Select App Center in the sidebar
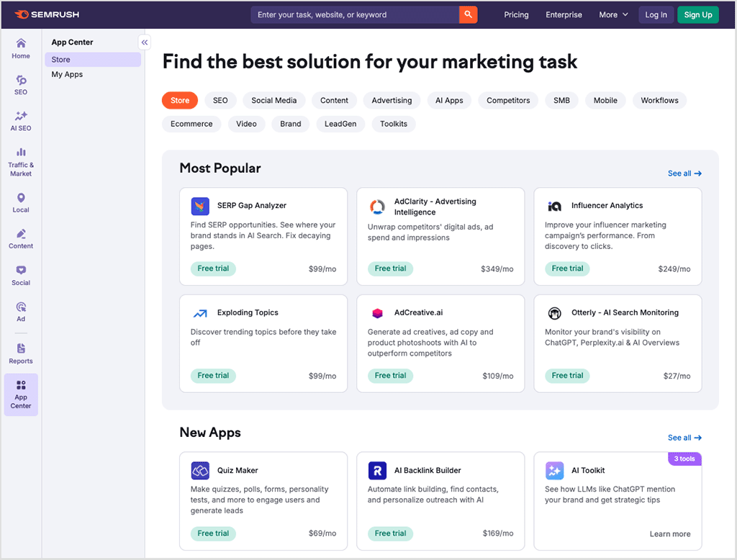 21,395
